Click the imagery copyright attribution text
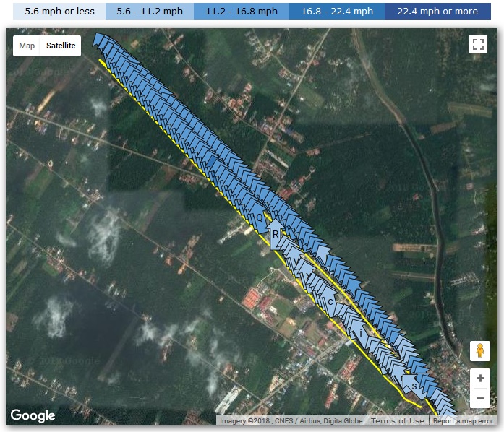Screen dimensions: 504x432 coord(291,420)
